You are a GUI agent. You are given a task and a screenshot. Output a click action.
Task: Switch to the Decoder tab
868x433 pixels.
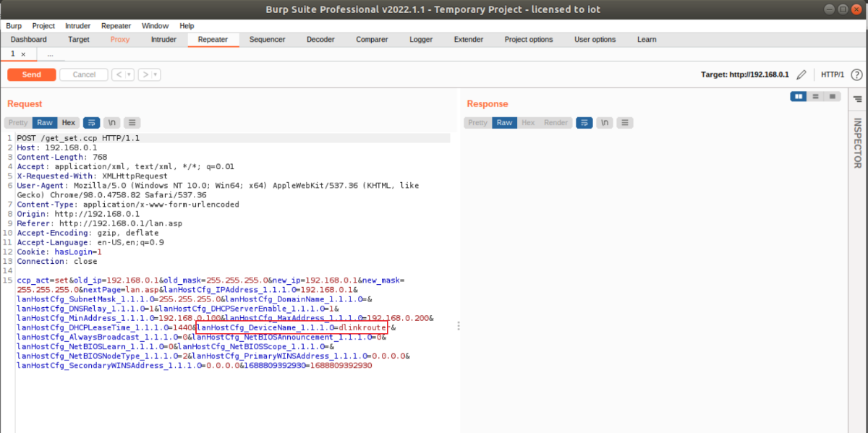click(x=320, y=40)
